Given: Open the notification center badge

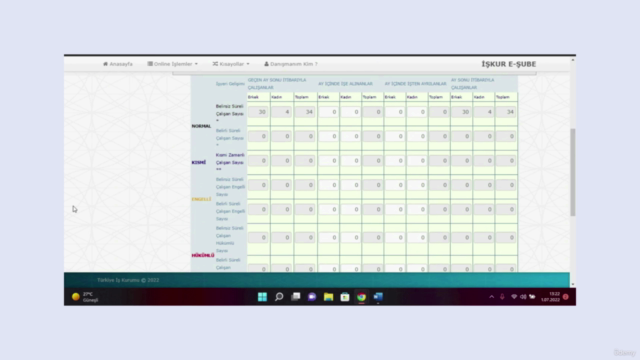Looking at the screenshot, I should pyautogui.click(x=566, y=297).
